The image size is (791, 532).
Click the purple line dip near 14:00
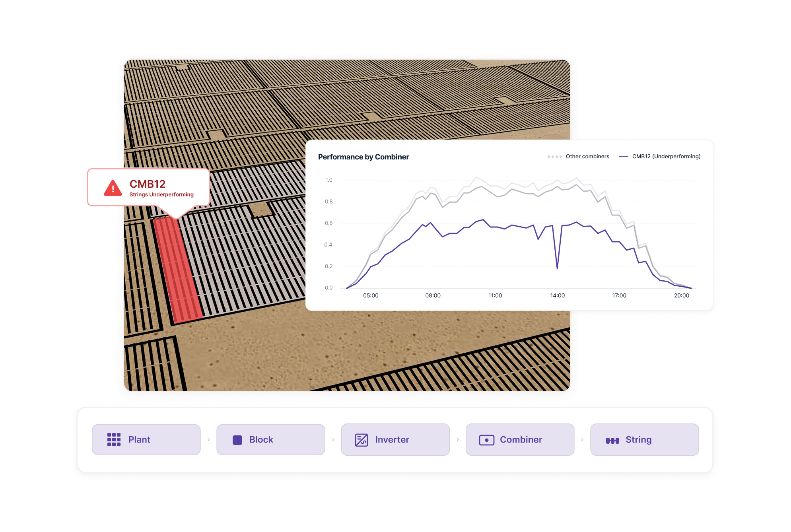coord(557,268)
